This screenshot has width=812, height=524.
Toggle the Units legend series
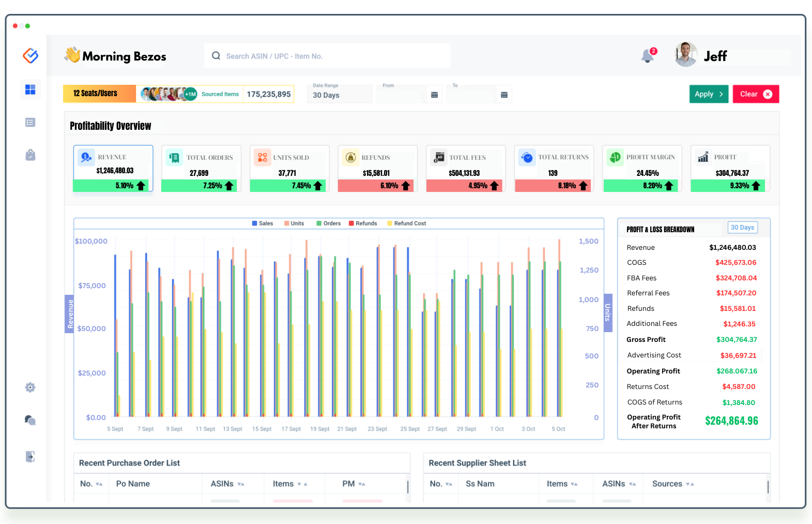coord(294,223)
